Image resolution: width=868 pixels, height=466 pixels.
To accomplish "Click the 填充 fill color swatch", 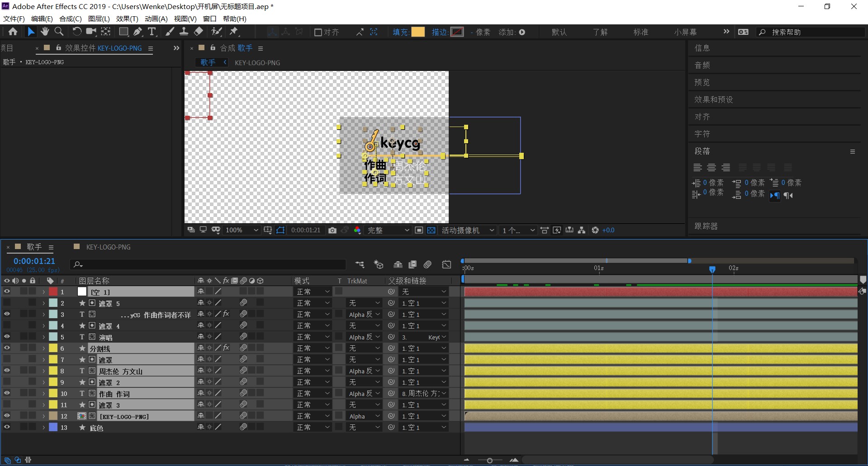I will coord(418,32).
